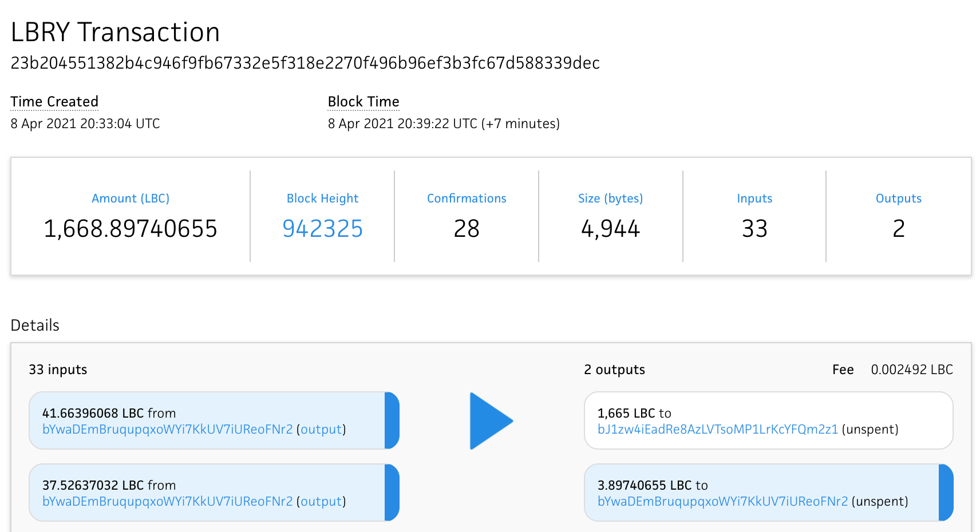The image size is (980, 532).
Task: Click the 2 outputs heading
Action: 614,370
